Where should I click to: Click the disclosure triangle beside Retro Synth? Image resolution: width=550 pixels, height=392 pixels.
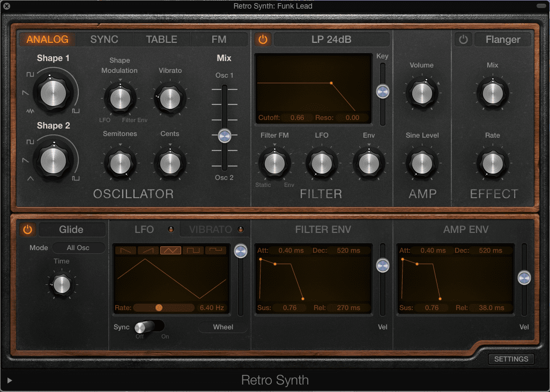click(x=9, y=380)
